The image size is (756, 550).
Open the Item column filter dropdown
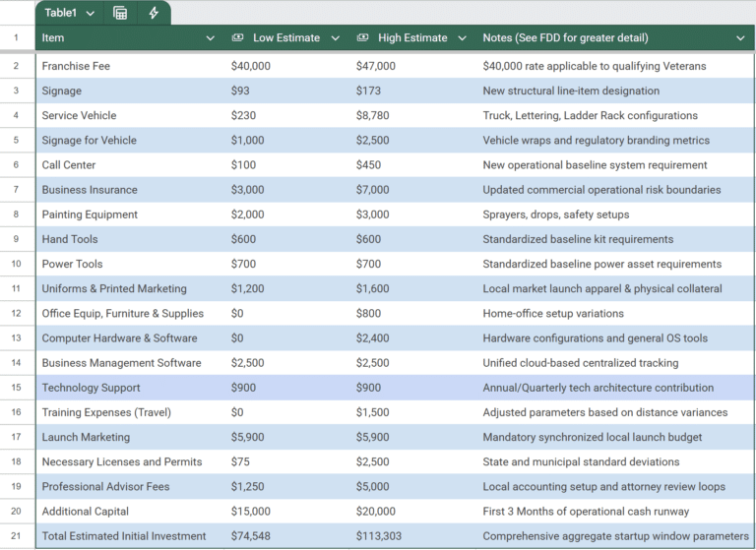click(x=211, y=38)
